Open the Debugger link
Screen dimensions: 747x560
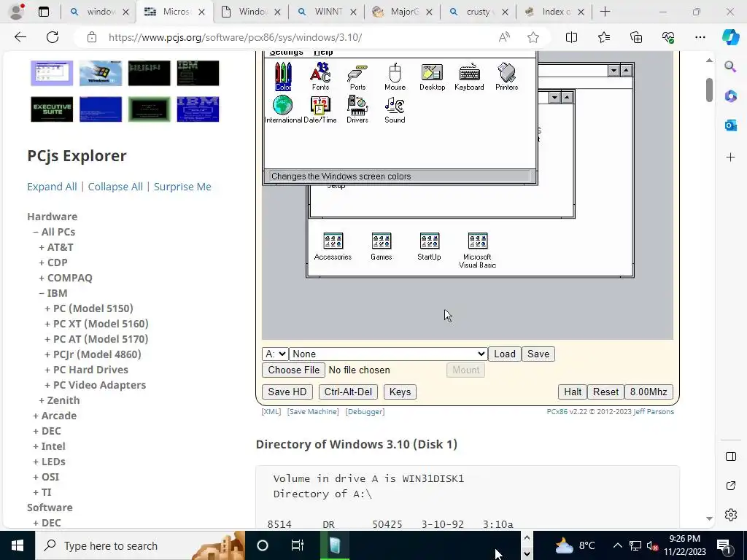pyautogui.click(x=365, y=411)
